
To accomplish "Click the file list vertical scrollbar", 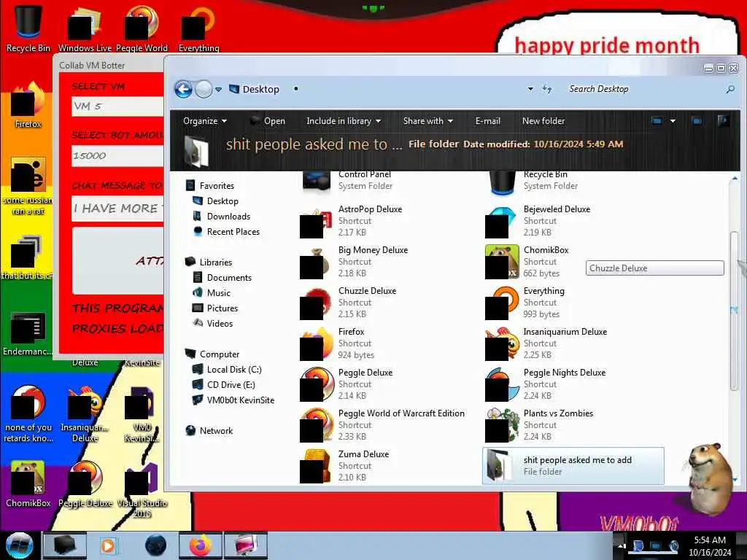I will [734, 309].
